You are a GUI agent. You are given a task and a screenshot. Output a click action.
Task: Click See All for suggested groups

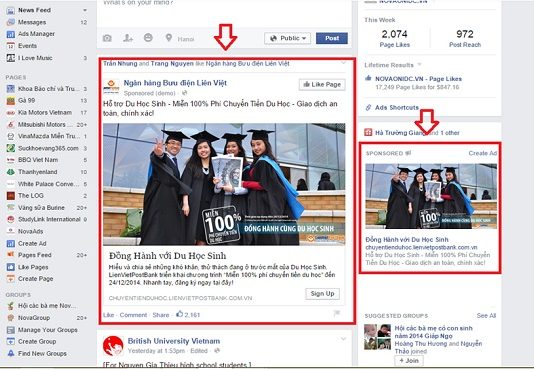486,316
